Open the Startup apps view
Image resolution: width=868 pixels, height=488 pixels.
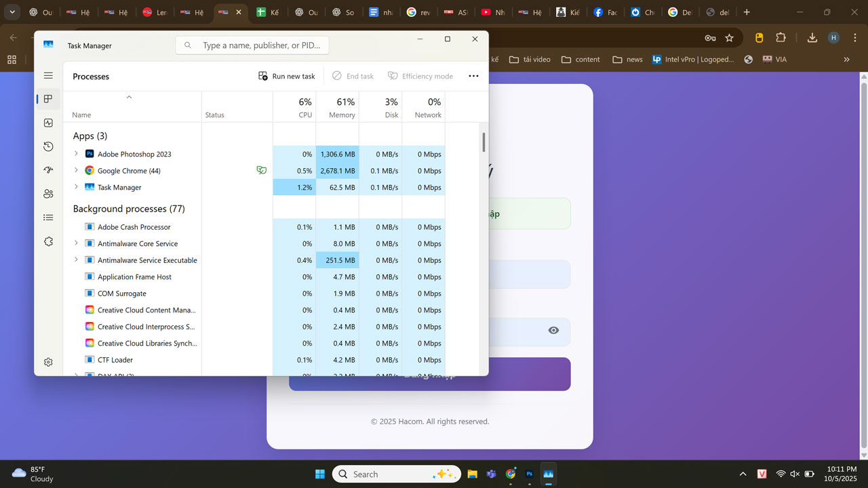tap(48, 170)
